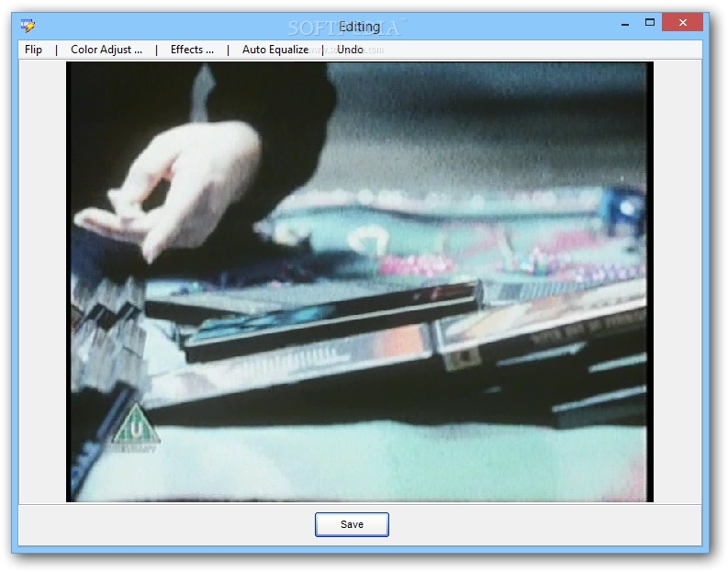Close the Editing window

coord(682,22)
